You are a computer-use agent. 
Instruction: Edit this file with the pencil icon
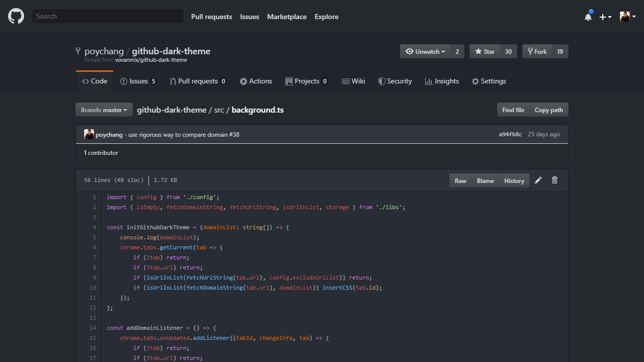[x=538, y=180]
